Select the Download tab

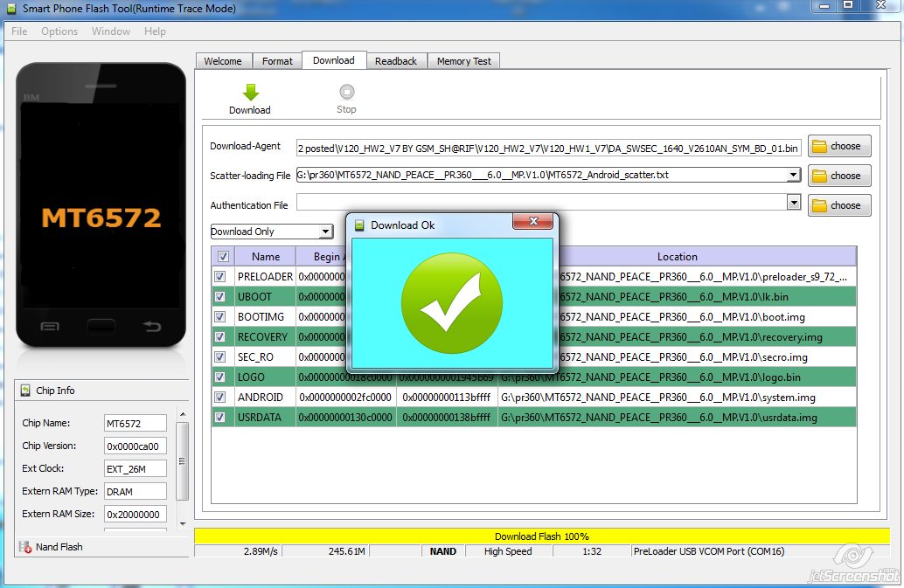(x=334, y=60)
